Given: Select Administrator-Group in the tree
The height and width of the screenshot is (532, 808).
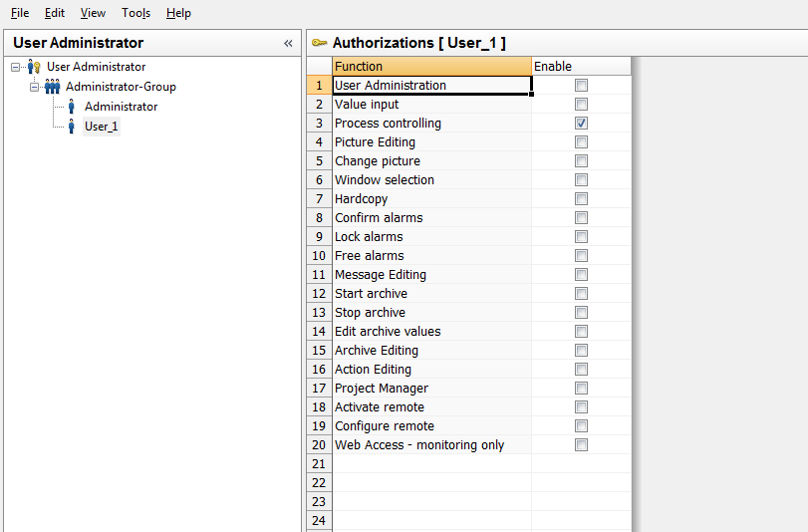Looking at the screenshot, I should [x=121, y=87].
